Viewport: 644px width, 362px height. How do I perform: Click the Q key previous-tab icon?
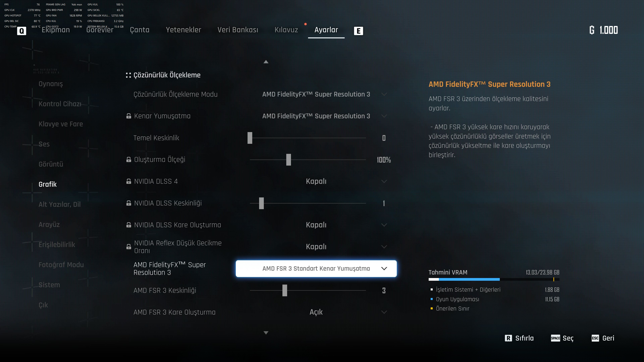click(21, 31)
